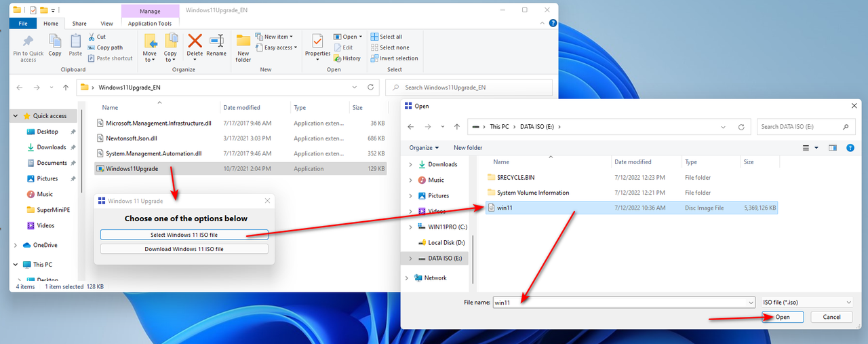Click the Manage contextual tab

click(150, 12)
